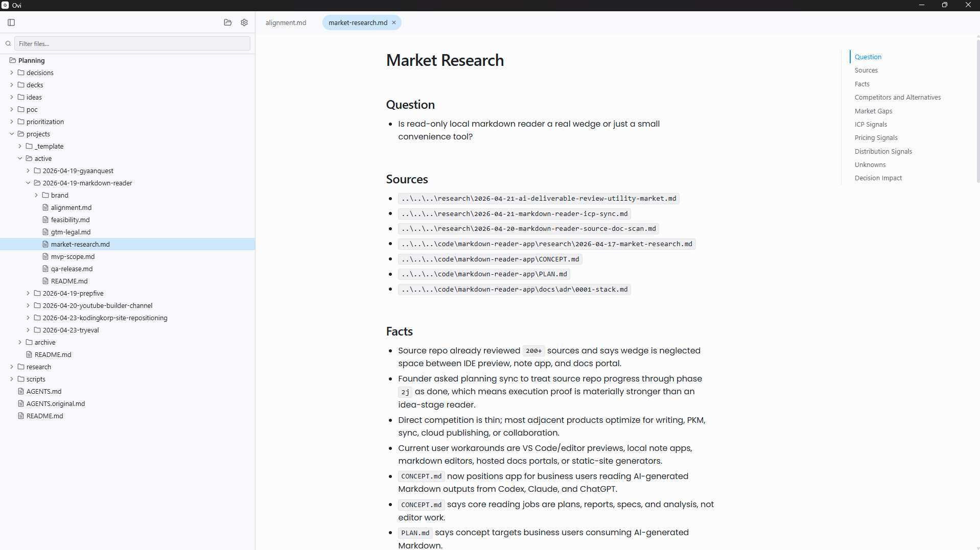Expand the research folder chevron
The image size is (980, 550).
pyautogui.click(x=12, y=367)
